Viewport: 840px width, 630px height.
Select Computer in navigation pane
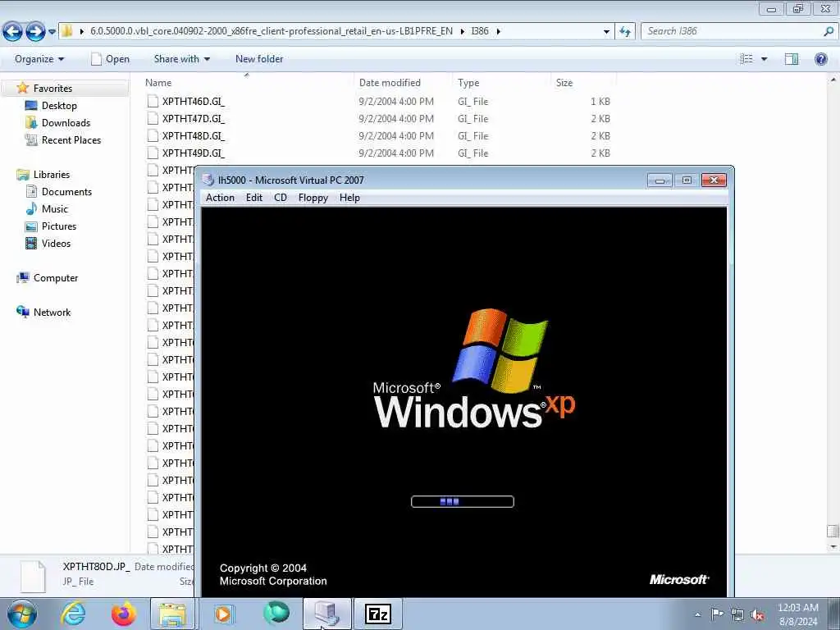click(56, 278)
